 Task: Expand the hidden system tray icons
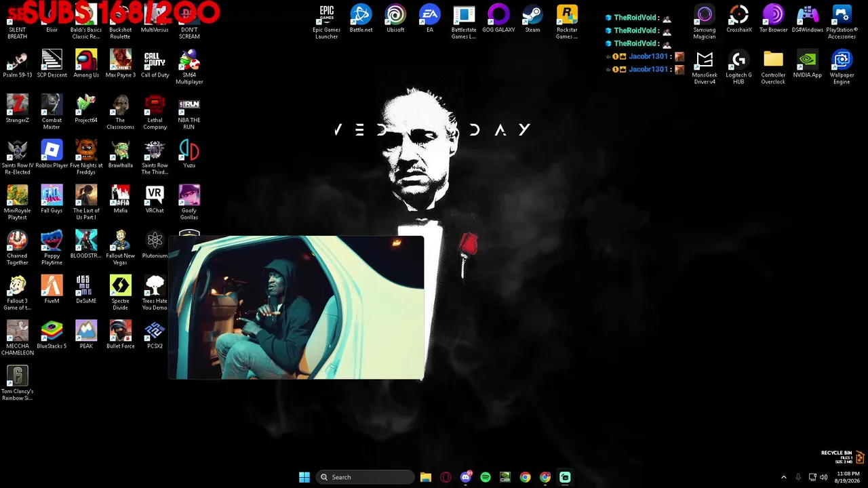[x=784, y=477]
